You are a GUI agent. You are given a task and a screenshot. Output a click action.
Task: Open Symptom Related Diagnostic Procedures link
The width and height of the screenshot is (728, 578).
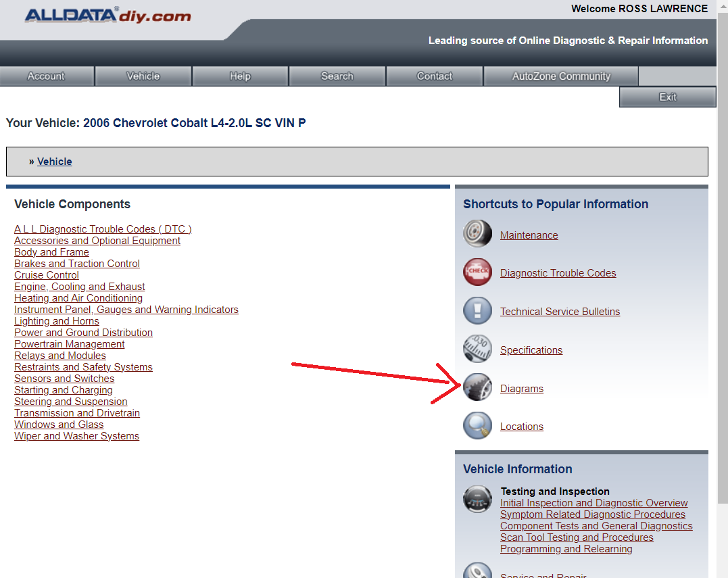tap(592, 514)
